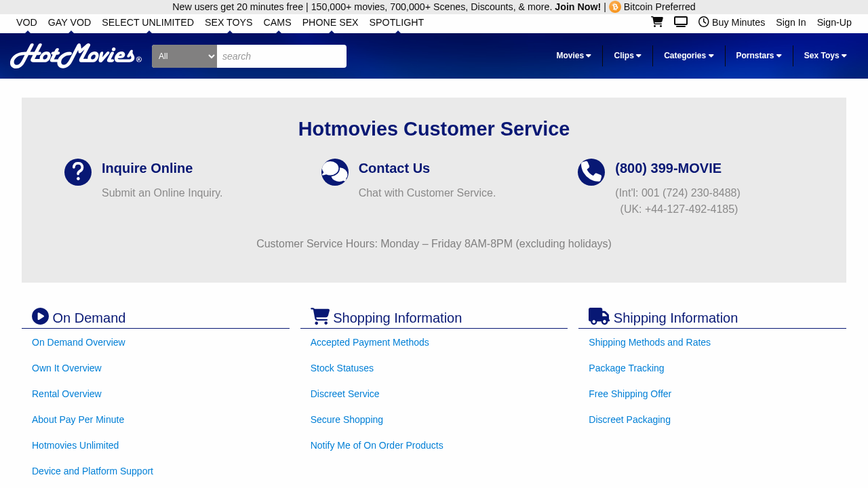Viewport: 868px width, 488px height.
Task: Go to the HotMovies logo homepage
Action: [76, 56]
